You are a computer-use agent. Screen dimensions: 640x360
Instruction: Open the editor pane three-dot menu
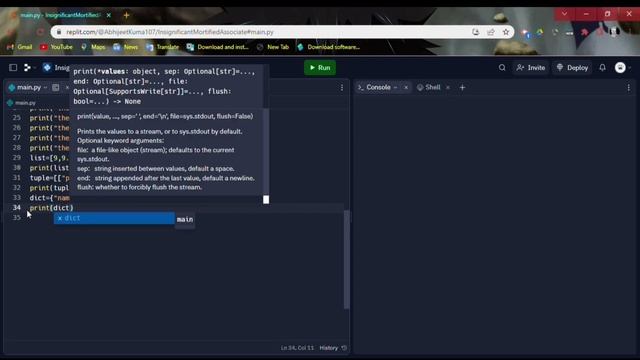click(342, 88)
